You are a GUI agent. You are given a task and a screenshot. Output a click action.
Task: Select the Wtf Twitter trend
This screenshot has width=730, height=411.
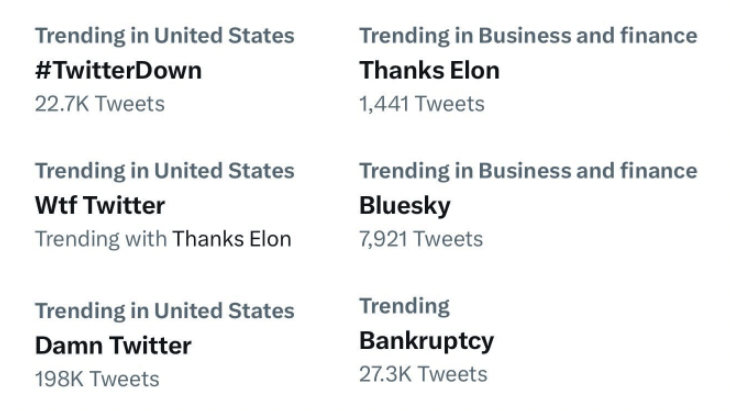click(100, 205)
